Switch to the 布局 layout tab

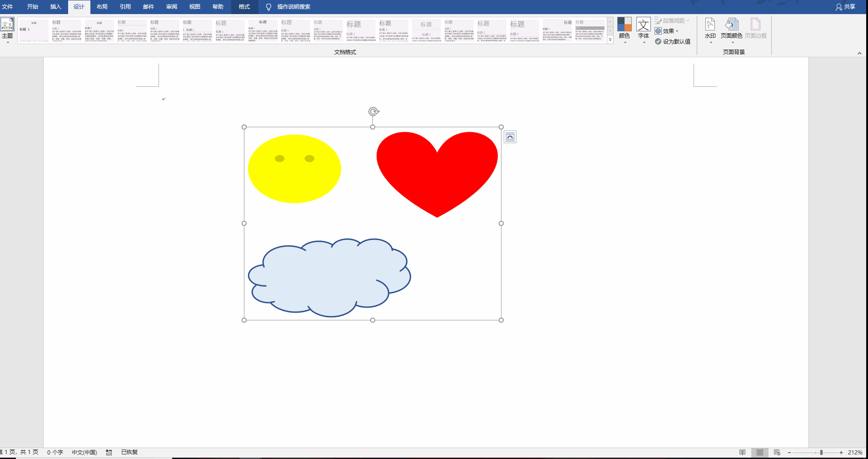pyautogui.click(x=102, y=7)
